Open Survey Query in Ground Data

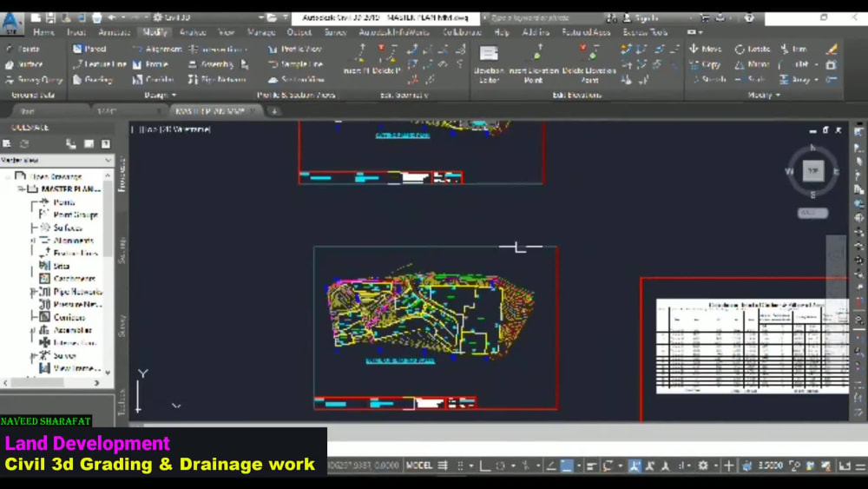[34, 80]
